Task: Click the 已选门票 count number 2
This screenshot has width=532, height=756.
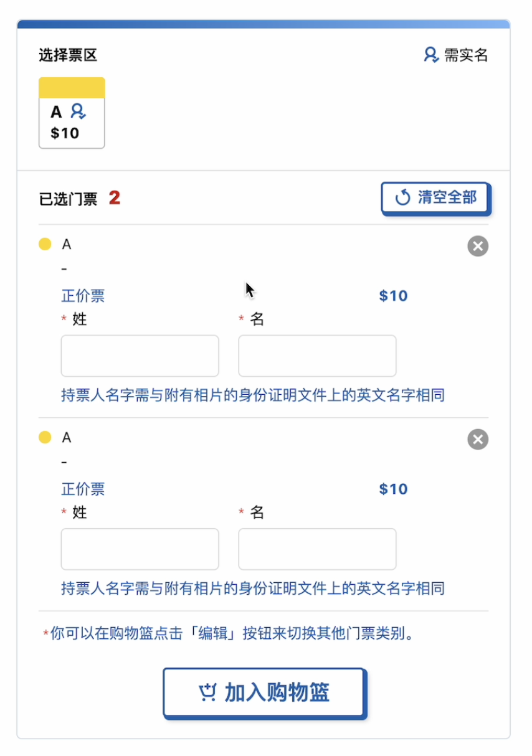Action: pos(114,198)
